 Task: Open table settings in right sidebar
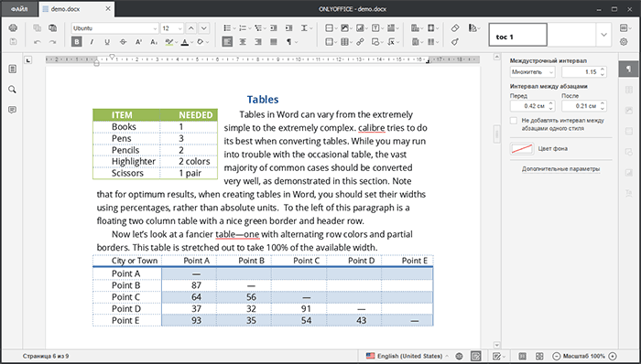click(629, 90)
